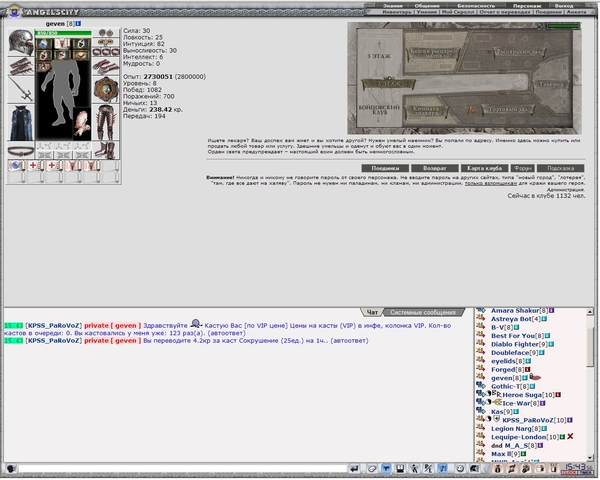
Task: Click info icon next to Forged[8]
Action: tap(527, 370)
